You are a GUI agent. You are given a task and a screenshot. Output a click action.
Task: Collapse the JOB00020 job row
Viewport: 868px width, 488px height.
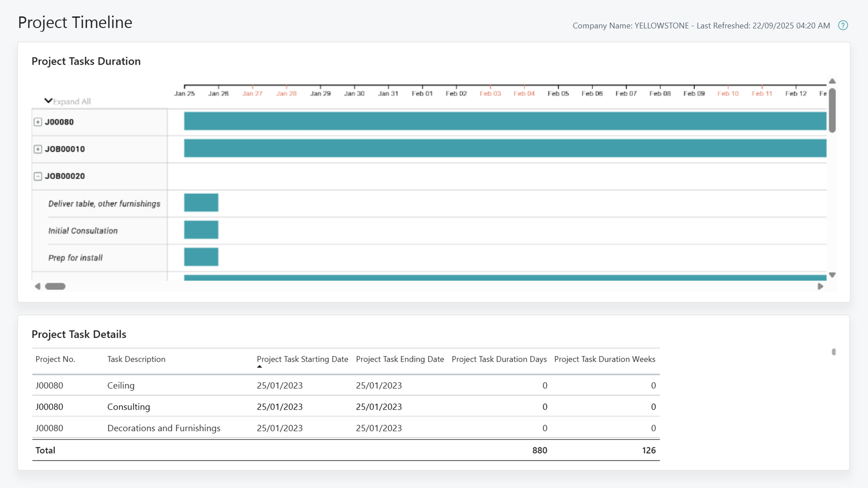(38, 176)
